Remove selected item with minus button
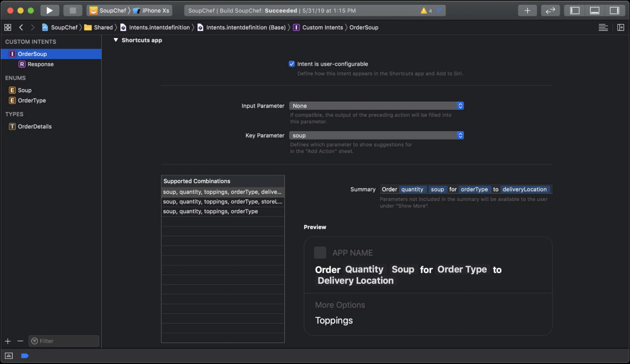Image resolution: width=630 pixels, height=364 pixels. [20, 341]
